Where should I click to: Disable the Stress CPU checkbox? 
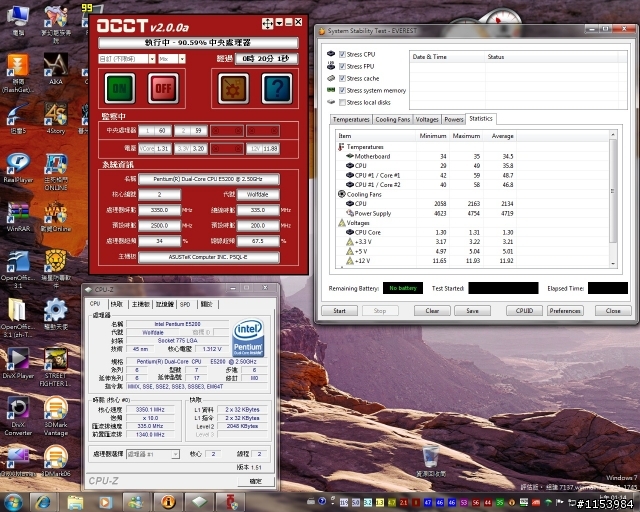click(x=344, y=54)
